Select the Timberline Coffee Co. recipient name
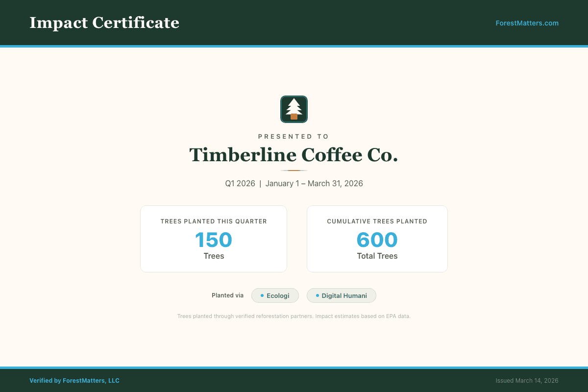Screen dimensions: 588x392 [294, 155]
